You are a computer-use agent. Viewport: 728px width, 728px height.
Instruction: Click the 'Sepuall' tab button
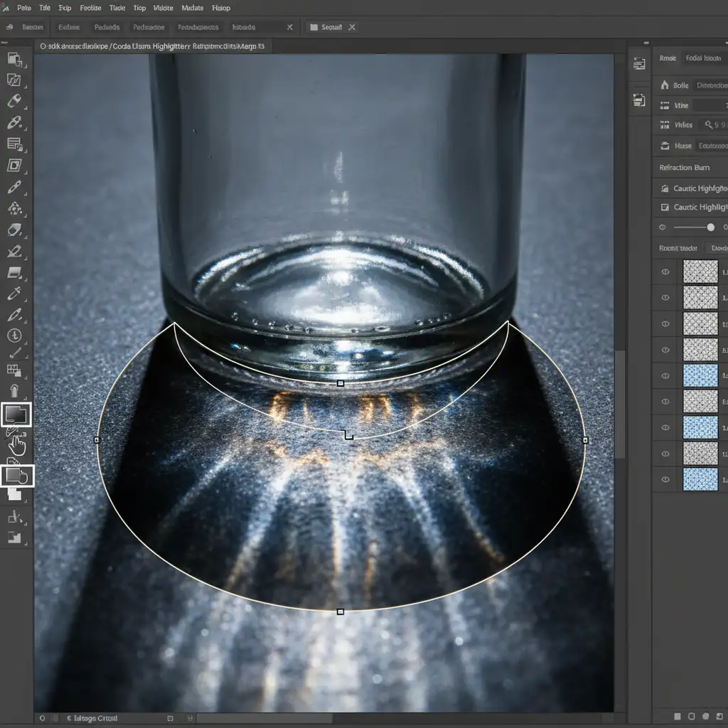click(x=332, y=27)
